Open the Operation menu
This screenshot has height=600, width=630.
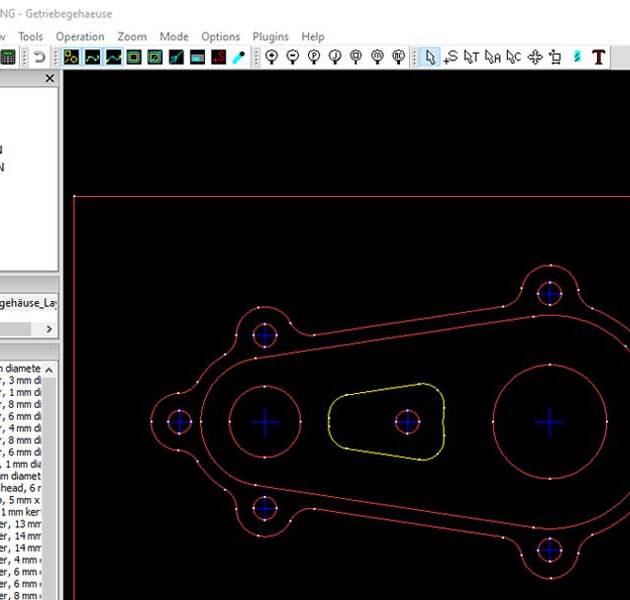click(x=80, y=36)
